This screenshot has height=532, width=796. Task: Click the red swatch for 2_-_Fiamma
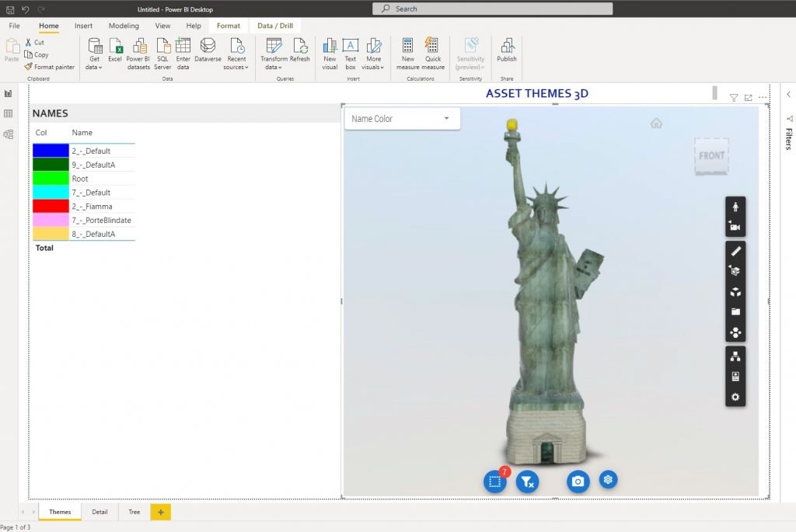pyautogui.click(x=51, y=206)
